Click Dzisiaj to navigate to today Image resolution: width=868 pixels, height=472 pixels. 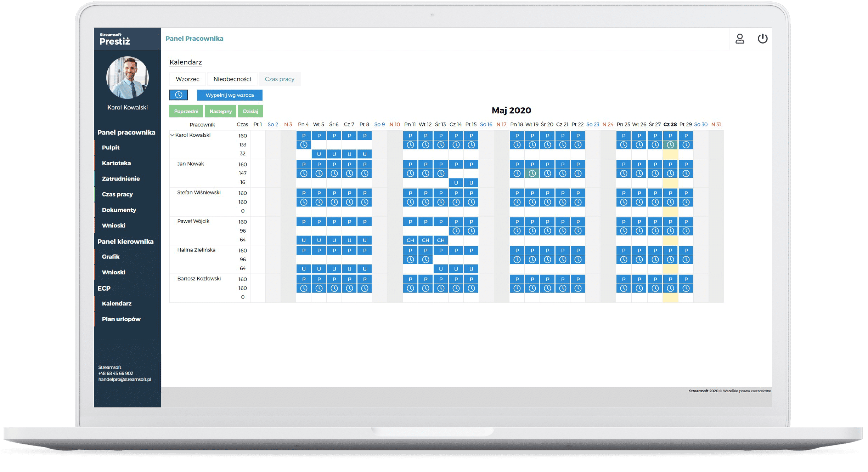[x=251, y=111]
